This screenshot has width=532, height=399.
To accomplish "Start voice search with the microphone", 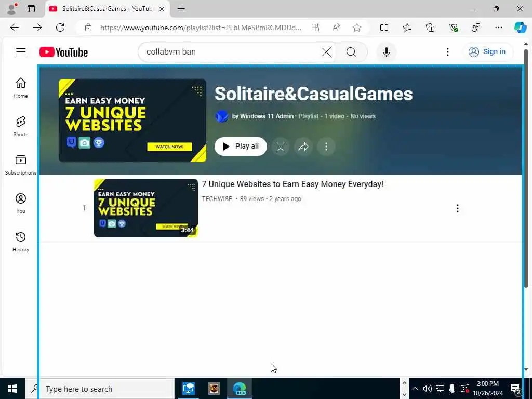I will [386, 52].
